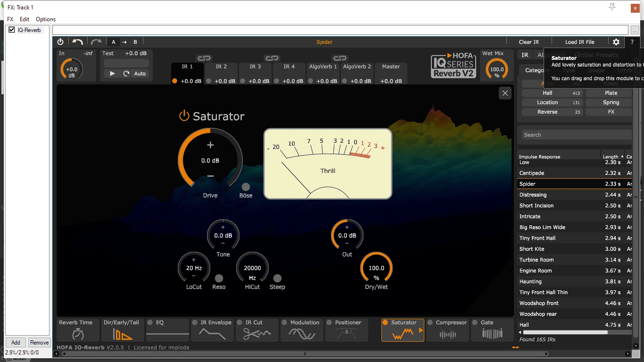Click the Clear IR button
The height and width of the screenshot is (362, 644).
pyautogui.click(x=529, y=42)
